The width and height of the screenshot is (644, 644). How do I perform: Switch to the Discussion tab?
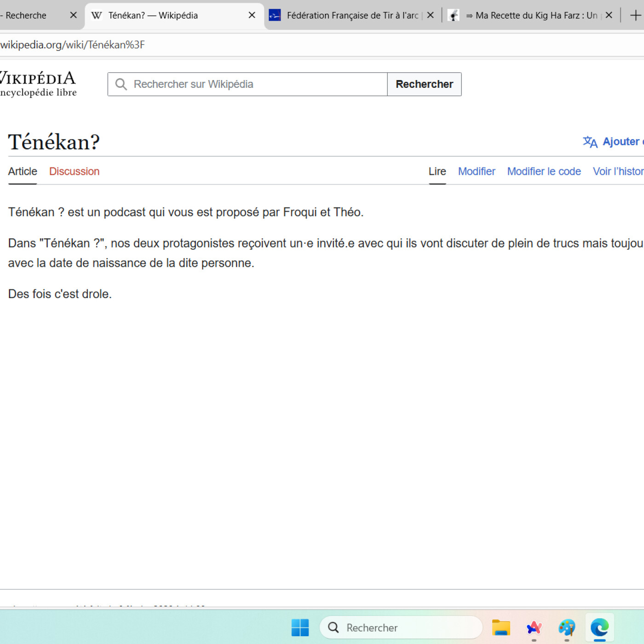coord(74,171)
